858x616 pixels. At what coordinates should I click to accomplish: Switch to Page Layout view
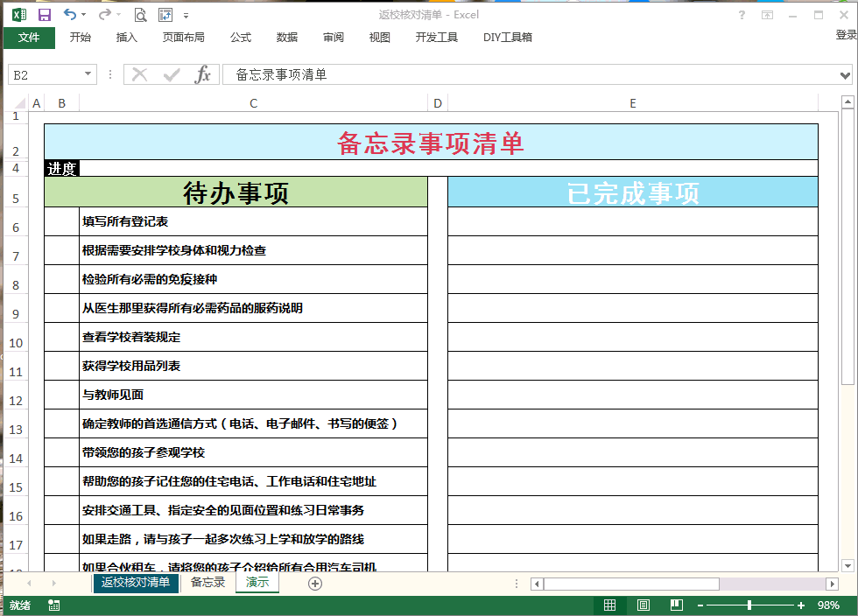click(x=643, y=605)
